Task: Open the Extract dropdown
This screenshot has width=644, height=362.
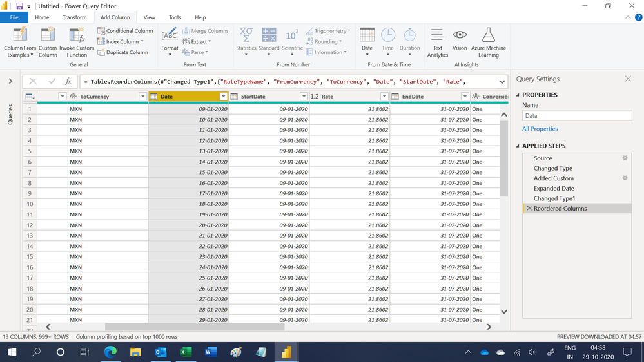Action: (210, 41)
